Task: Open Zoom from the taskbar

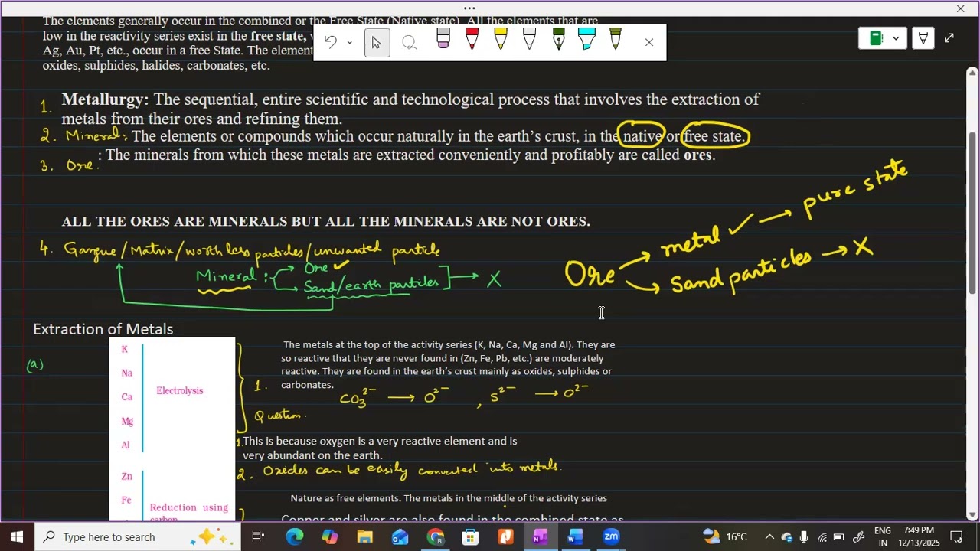Action: tap(611, 537)
